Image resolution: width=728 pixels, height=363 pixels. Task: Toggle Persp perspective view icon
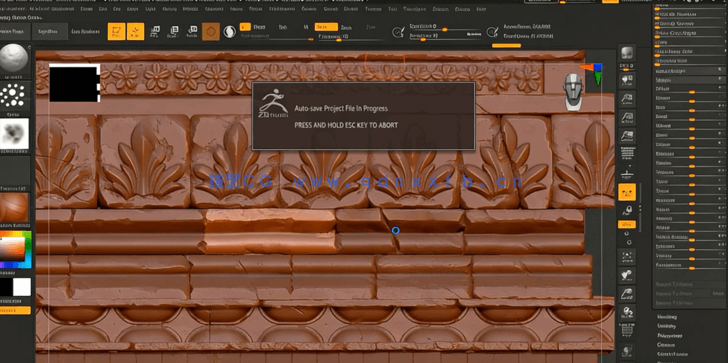click(627, 153)
